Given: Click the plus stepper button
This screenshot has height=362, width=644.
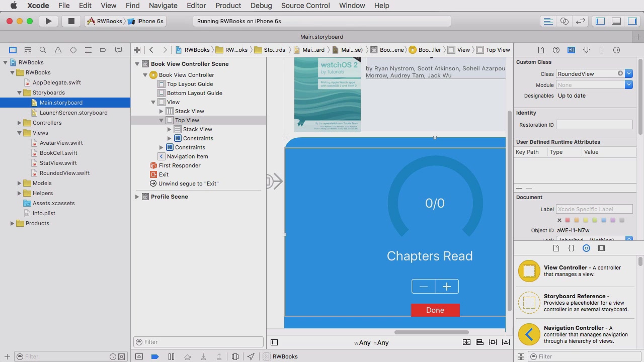Looking at the screenshot, I should (x=447, y=287).
